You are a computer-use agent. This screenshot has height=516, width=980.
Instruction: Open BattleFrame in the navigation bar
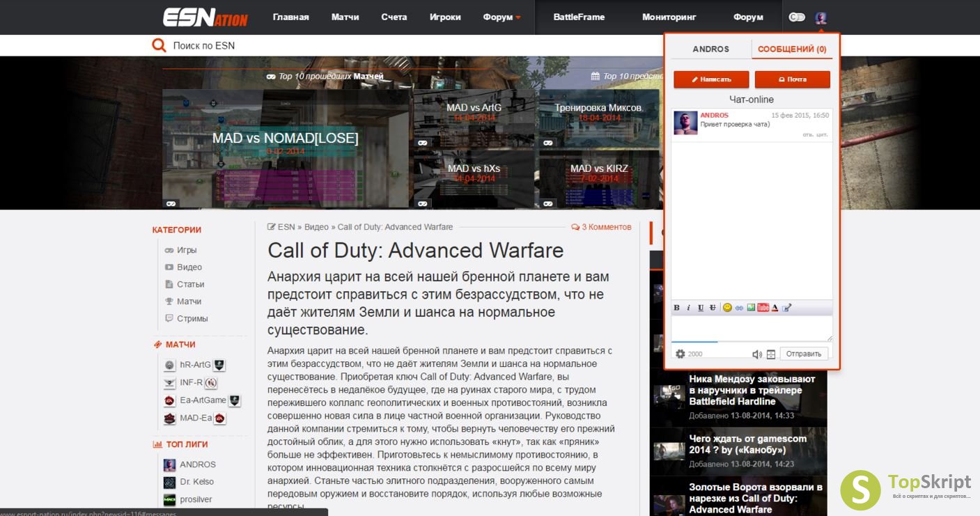click(x=579, y=17)
